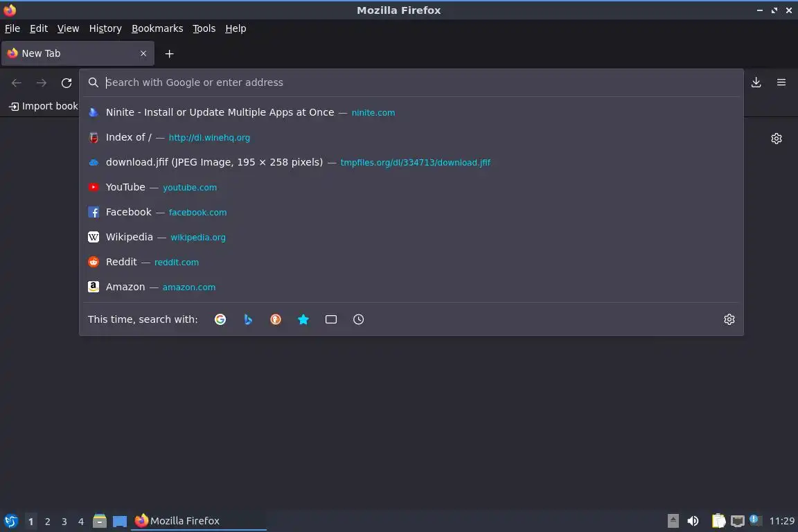Go forward one page arrow
This screenshot has width=798, height=532.
point(42,83)
